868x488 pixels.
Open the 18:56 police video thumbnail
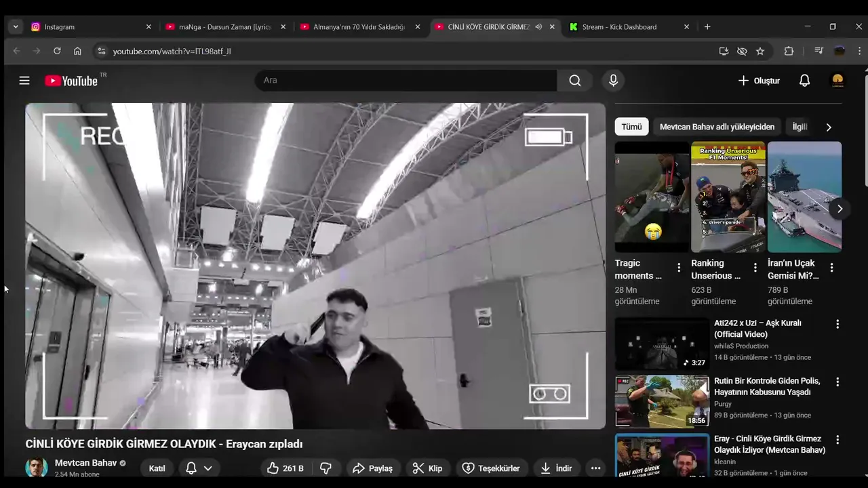click(662, 401)
